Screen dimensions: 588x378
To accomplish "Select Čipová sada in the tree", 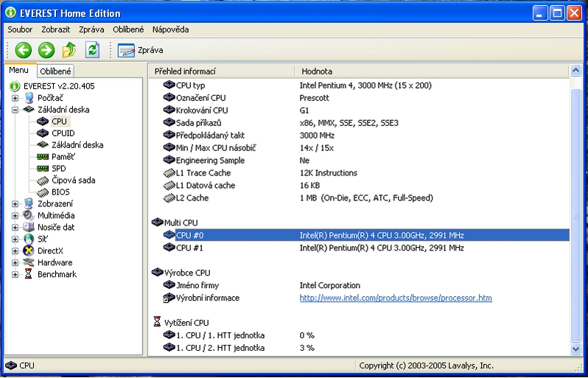I will 73,181.
